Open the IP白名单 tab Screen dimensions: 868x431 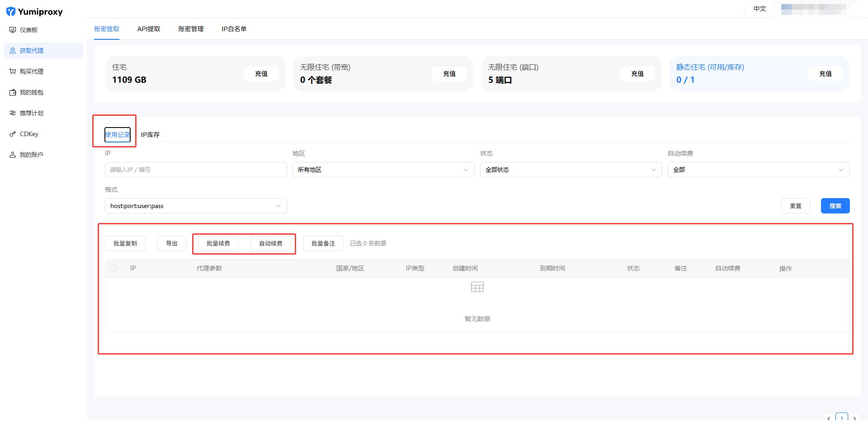(234, 29)
